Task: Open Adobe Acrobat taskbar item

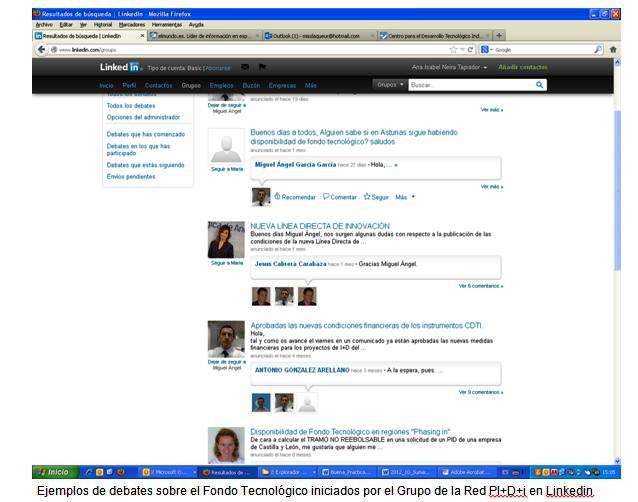Action: click(x=467, y=472)
